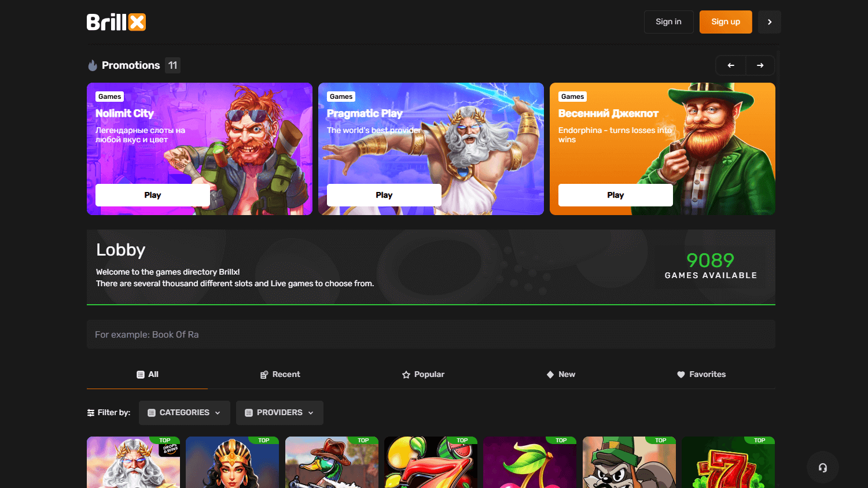The height and width of the screenshot is (488, 868).
Task: Click Games tag on Весенний Джекпот card
Action: (573, 97)
